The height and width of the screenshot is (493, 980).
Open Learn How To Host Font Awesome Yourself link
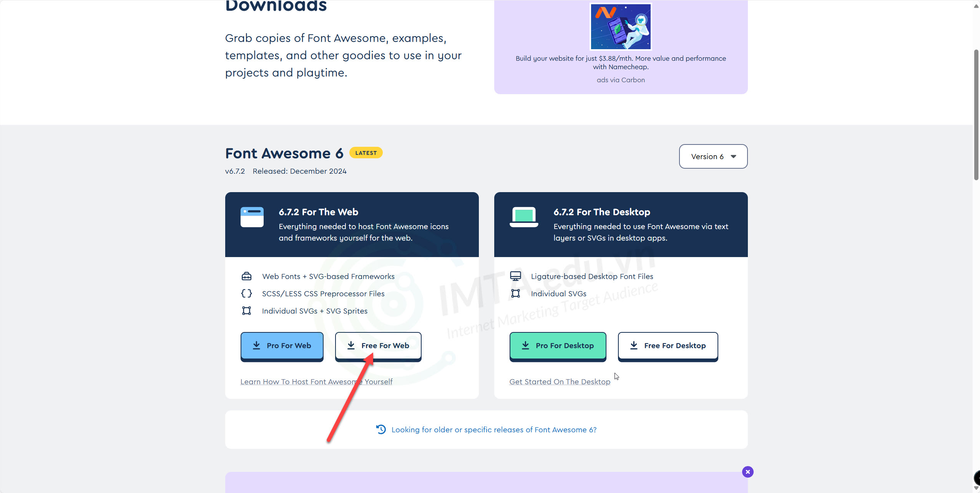pyautogui.click(x=316, y=382)
